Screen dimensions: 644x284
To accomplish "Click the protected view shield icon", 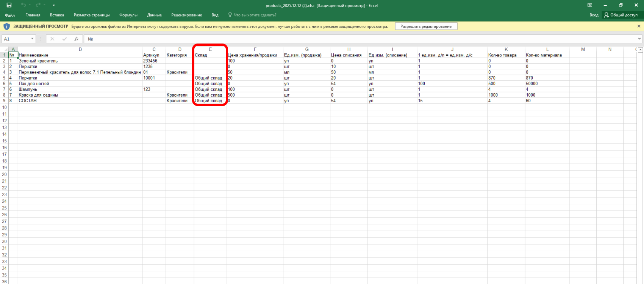I will (6, 27).
